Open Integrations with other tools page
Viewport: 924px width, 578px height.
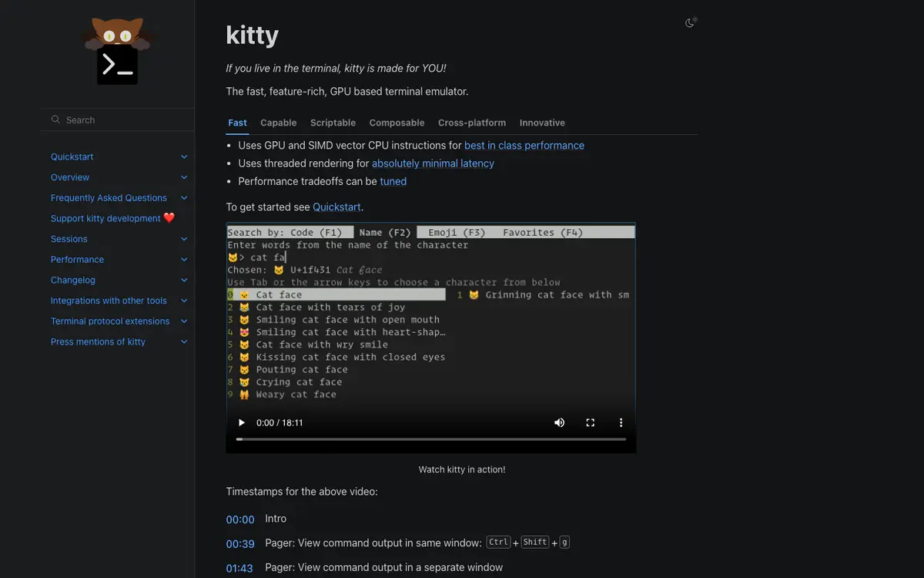coord(109,301)
